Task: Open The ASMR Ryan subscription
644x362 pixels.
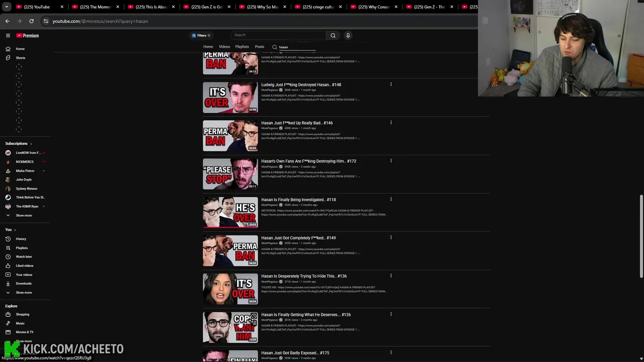Action: (x=25, y=206)
